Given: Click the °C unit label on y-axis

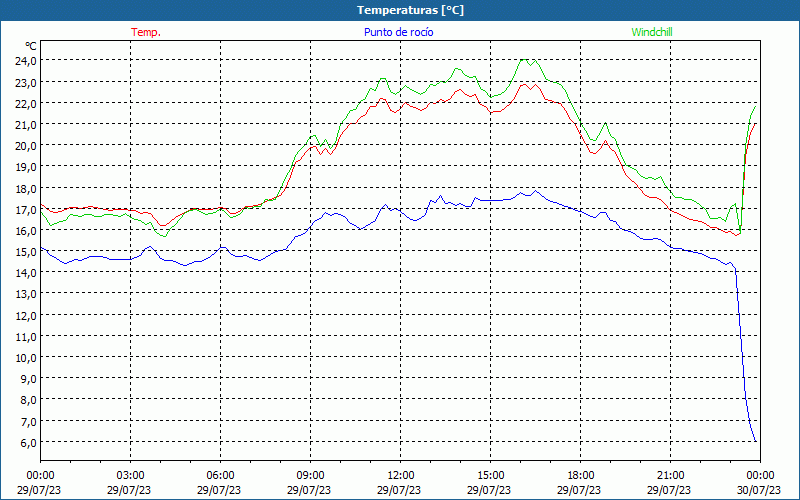Looking at the screenshot, I should pos(31,46).
